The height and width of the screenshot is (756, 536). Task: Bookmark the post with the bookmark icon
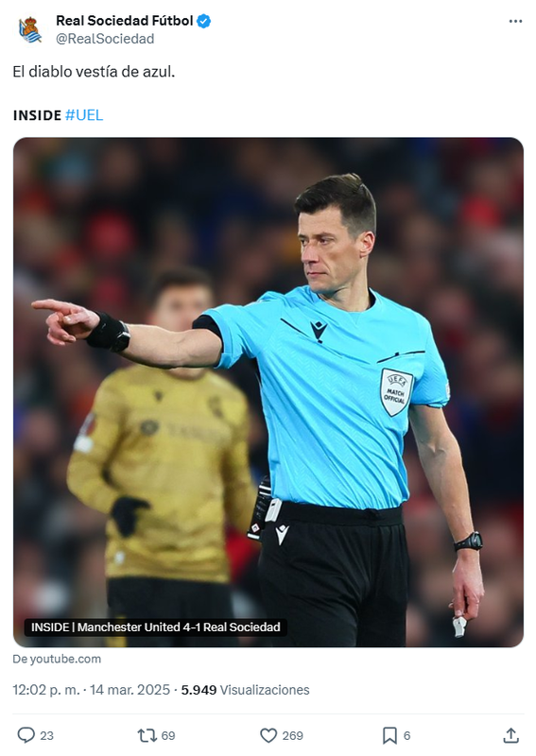coord(389,735)
